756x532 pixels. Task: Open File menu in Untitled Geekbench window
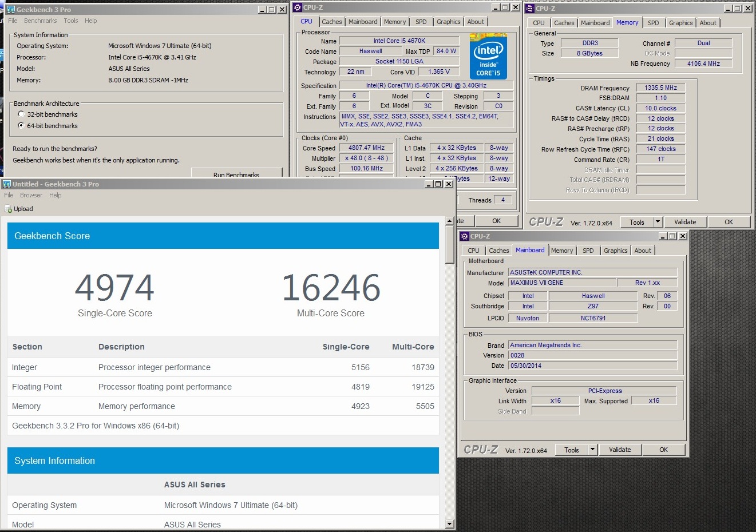(x=9, y=195)
